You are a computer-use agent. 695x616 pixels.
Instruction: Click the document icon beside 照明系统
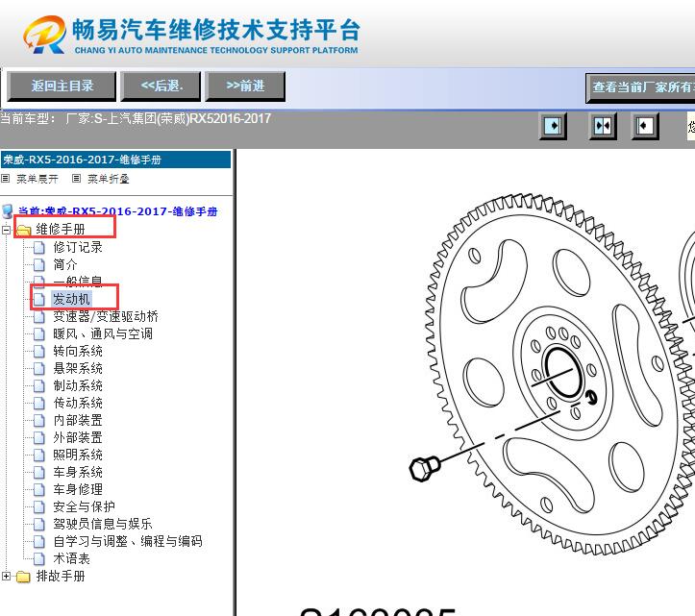point(39,456)
